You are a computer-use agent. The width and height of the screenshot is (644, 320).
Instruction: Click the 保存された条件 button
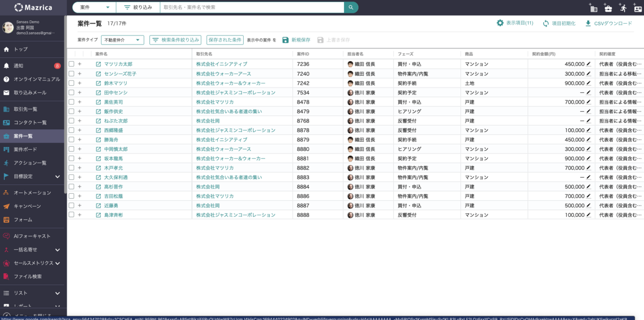pos(225,40)
